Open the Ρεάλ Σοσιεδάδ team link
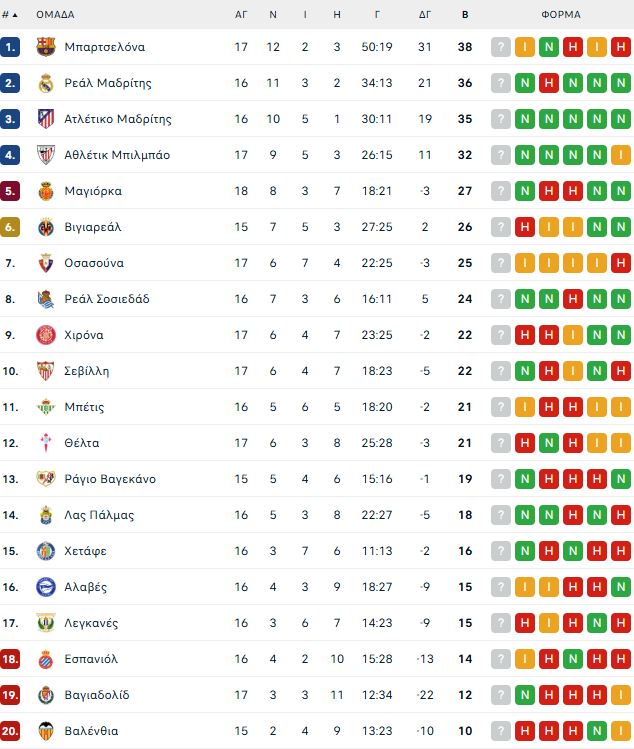This screenshot has height=749, width=634. (107, 299)
